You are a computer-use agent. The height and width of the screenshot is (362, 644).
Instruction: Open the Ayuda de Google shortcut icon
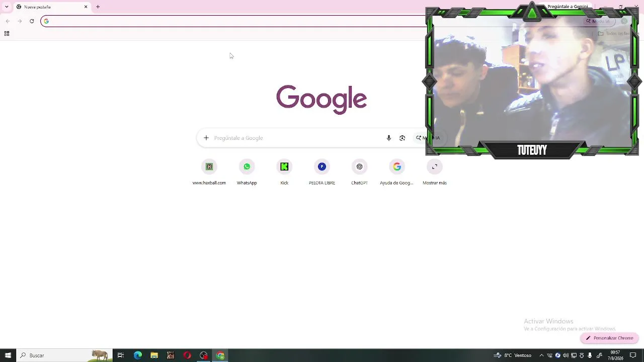[x=397, y=167]
